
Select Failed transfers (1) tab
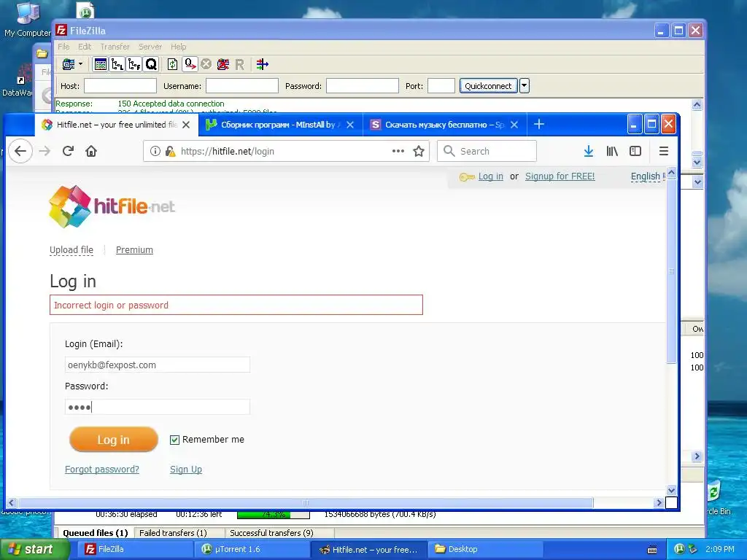point(173,533)
